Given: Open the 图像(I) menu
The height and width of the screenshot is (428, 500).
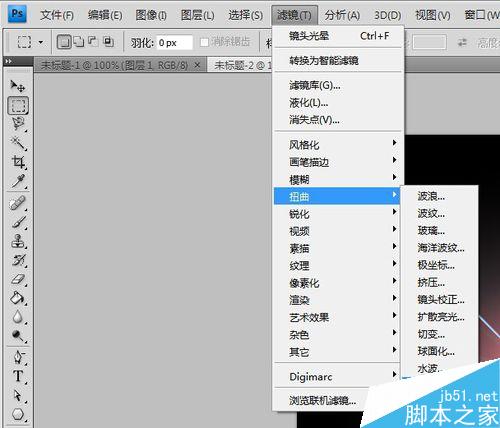Looking at the screenshot, I should click(151, 15).
